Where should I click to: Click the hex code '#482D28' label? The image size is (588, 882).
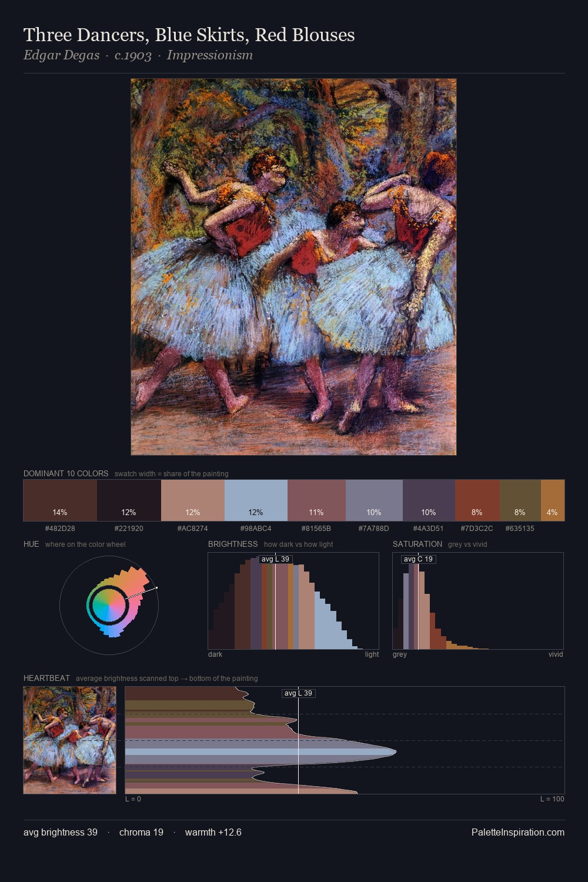coord(60,528)
